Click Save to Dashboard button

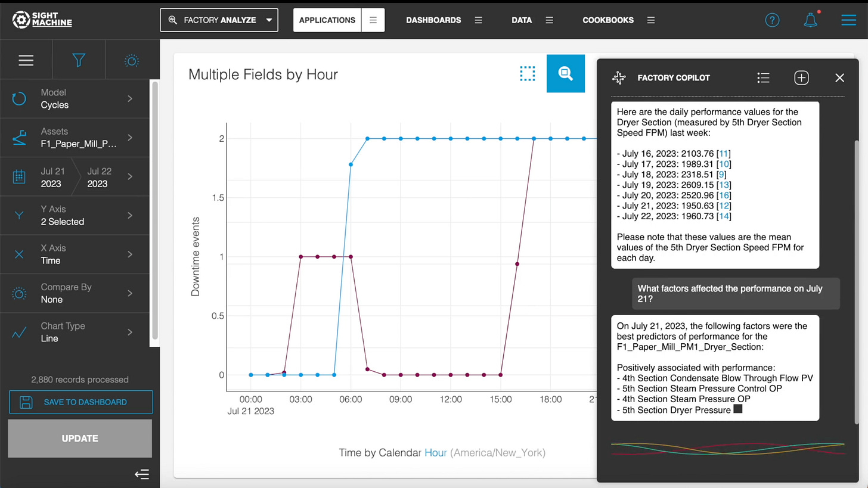tap(80, 402)
